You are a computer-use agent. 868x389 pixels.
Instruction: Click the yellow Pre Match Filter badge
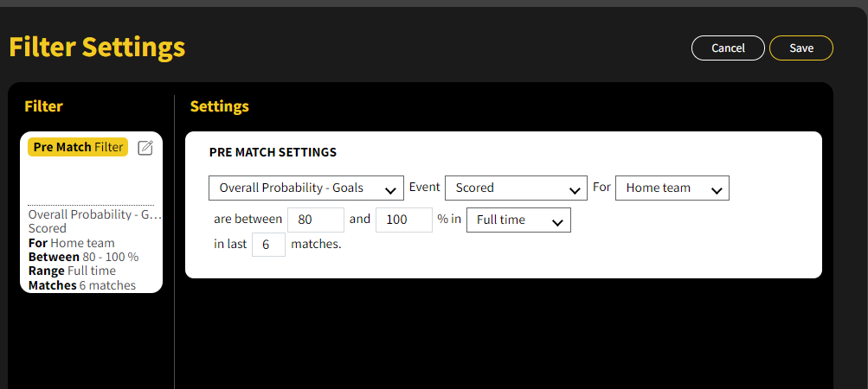tap(78, 147)
